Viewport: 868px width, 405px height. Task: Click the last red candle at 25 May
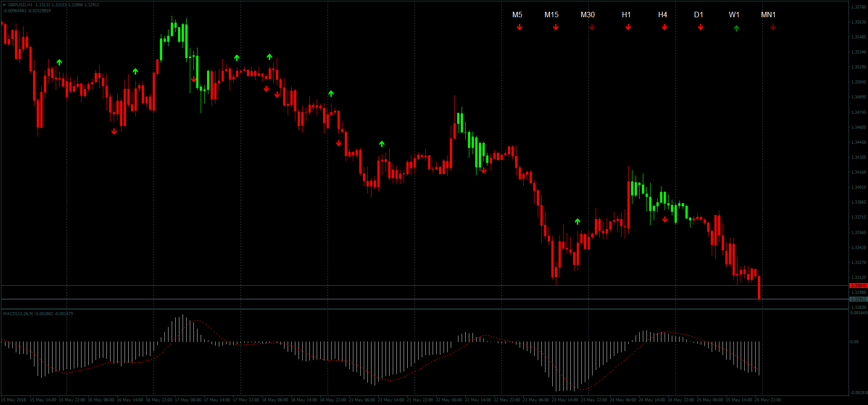759,288
